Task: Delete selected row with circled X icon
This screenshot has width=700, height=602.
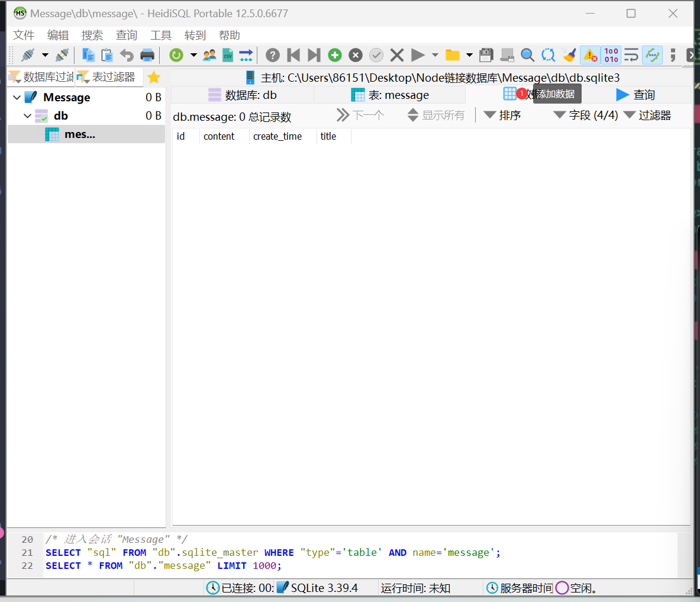Action: [356, 56]
